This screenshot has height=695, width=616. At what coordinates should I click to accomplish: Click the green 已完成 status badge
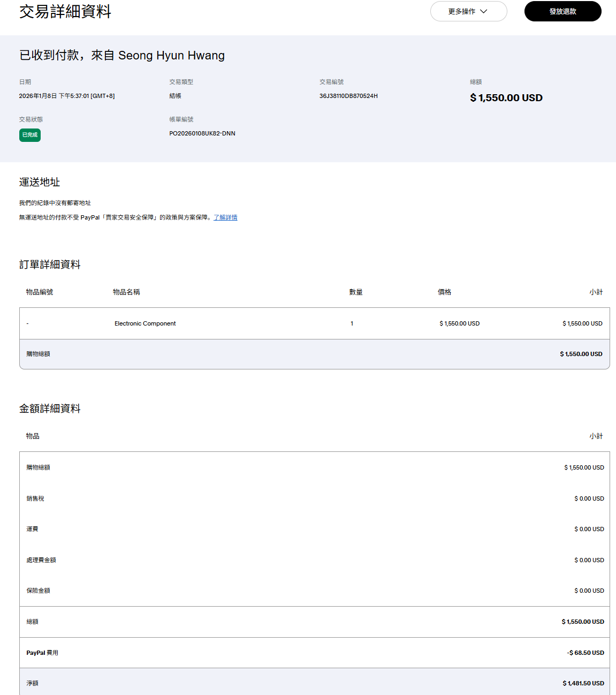(30, 135)
